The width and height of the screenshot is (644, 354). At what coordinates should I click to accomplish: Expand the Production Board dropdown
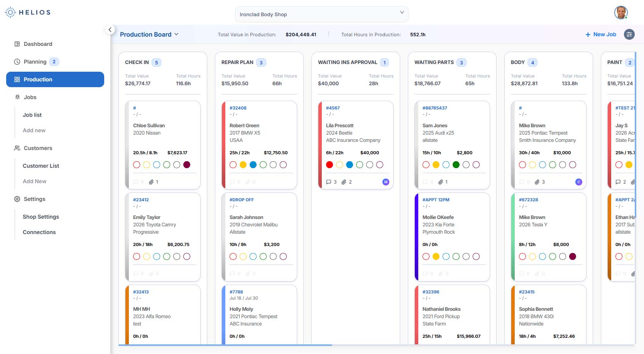149,34
